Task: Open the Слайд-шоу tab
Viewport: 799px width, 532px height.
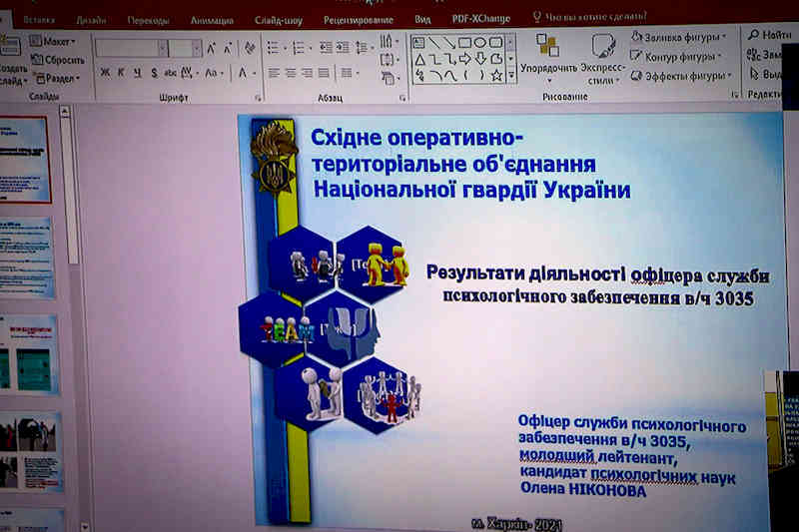Action: click(x=279, y=20)
